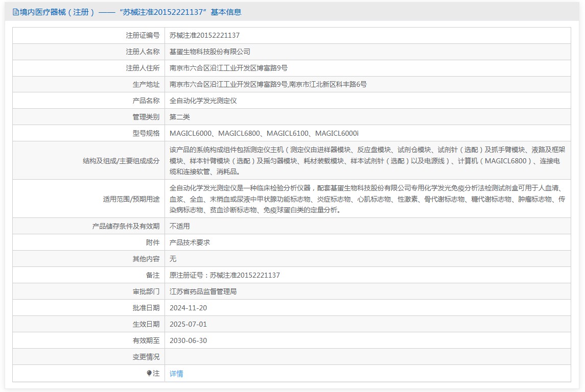Viewport: 585px width, 392px height.
Task: Click registrant address 南京市六合区沿江工业开发区博富路9号
Action: (228, 68)
